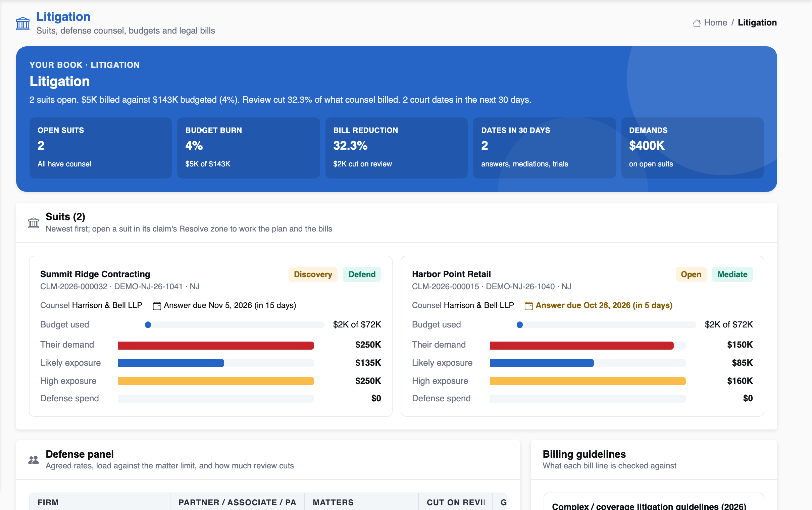
Task: Click Harbor Point yellow High exposure bar
Action: point(588,381)
